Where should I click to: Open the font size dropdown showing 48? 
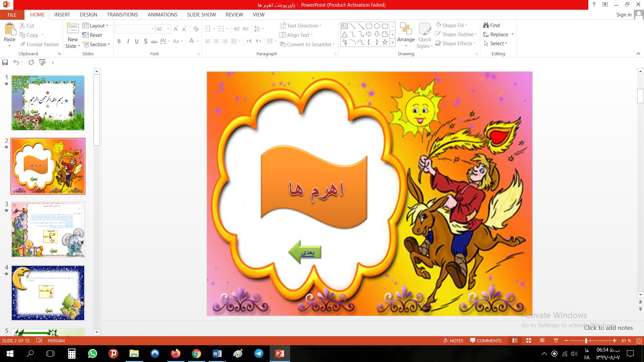(168, 29)
